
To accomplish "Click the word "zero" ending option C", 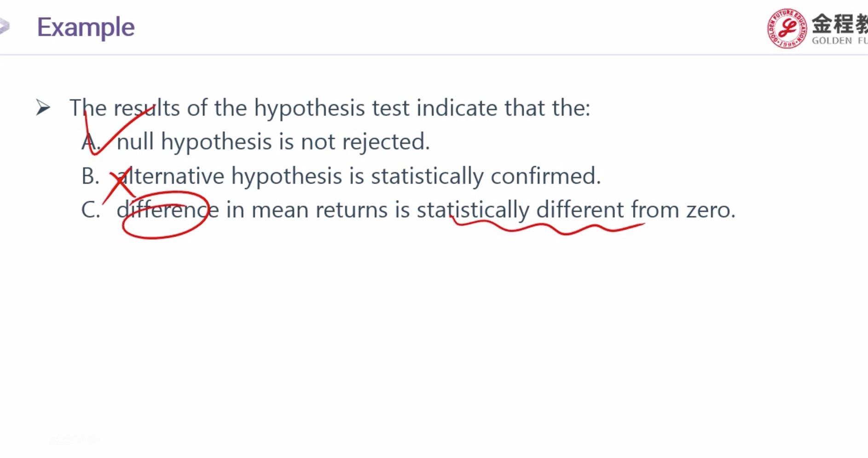I will [710, 210].
